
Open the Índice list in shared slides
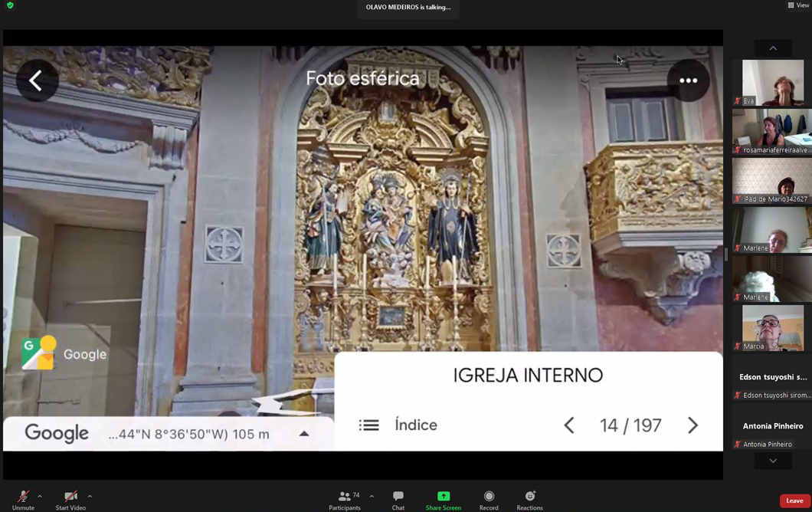point(398,425)
